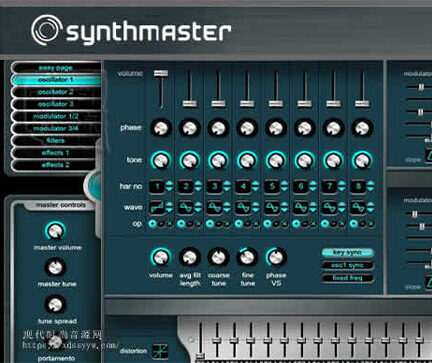Select the oscillator 1 page
This screenshot has width=432, height=363.
click(x=56, y=80)
